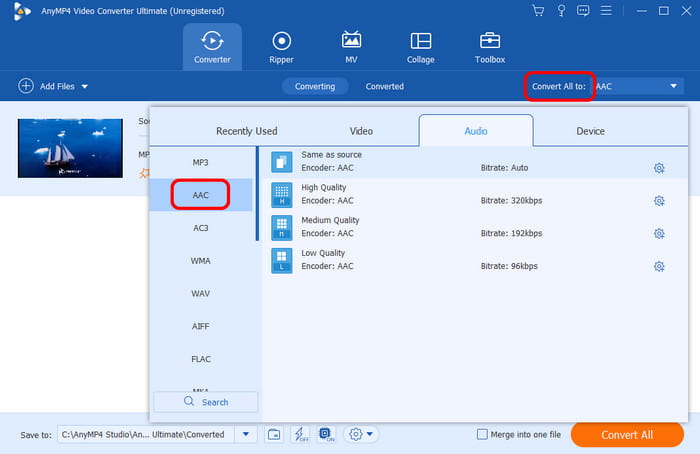Expand the Add Files dropdown arrow
Viewport: 700px width, 454px height.
(x=84, y=86)
